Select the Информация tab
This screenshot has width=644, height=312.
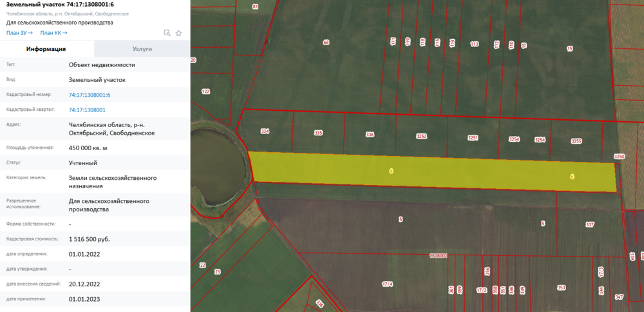(x=46, y=49)
